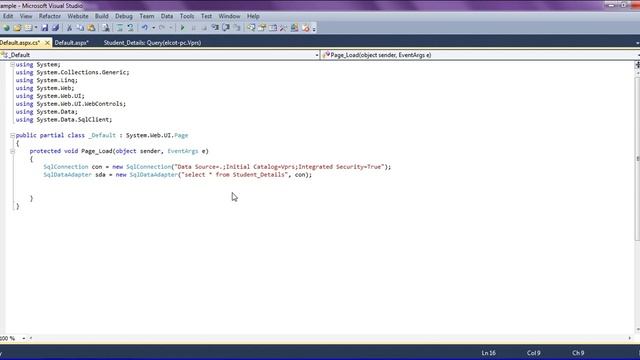Collapse the using directives block
640x360 pixels.
[x=12, y=64]
